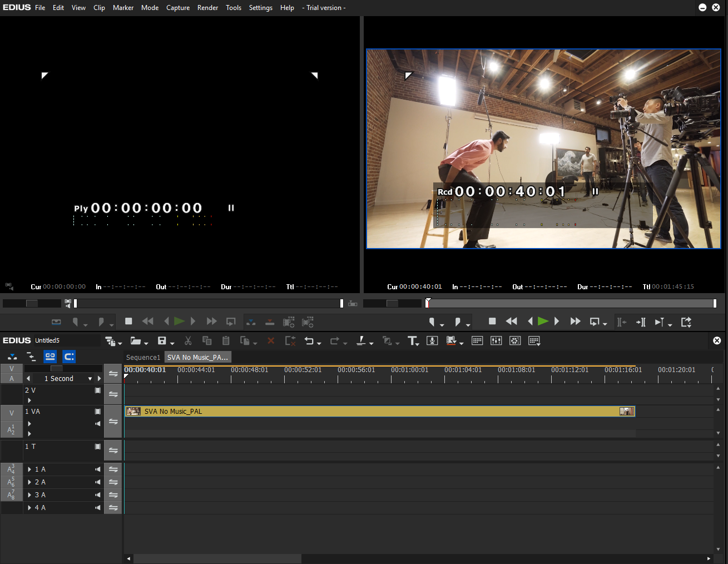Image resolution: width=728 pixels, height=564 pixels.
Task: Click the recorder Stop button
Action: click(x=492, y=321)
